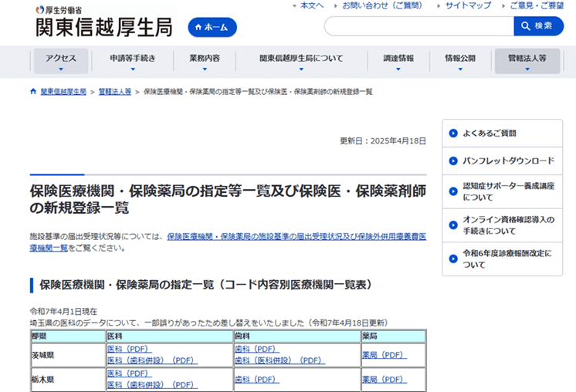This screenshot has height=392, width=576.
Task: Open the 管轄法人等 menu
Action: (527, 61)
